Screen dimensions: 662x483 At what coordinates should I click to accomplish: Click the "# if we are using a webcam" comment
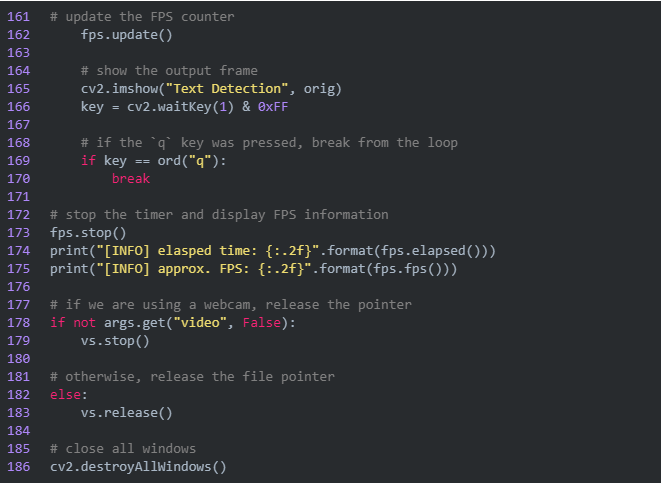pyautogui.click(x=230, y=304)
